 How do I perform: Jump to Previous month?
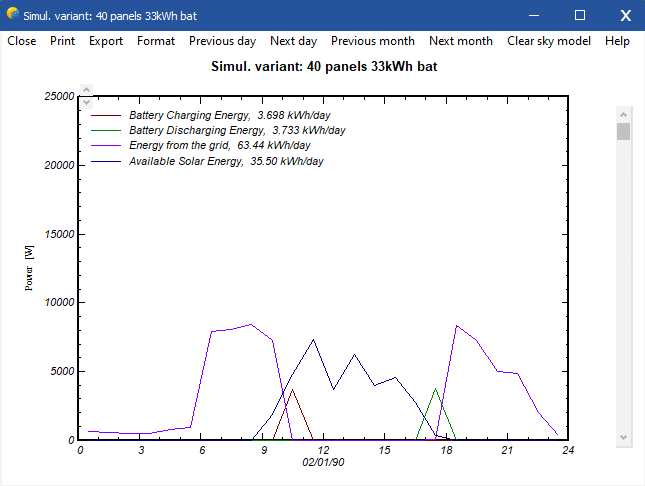coord(373,41)
